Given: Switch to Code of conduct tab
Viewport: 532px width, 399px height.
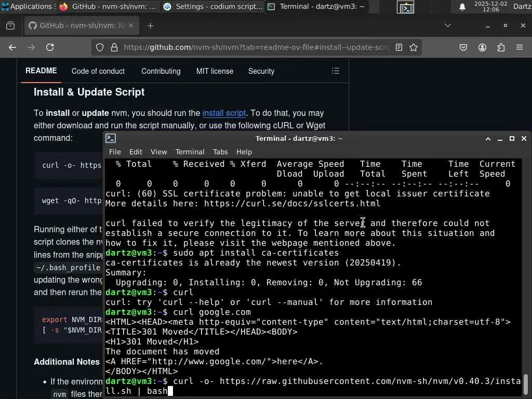Looking at the screenshot, I should tap(98, 71).
